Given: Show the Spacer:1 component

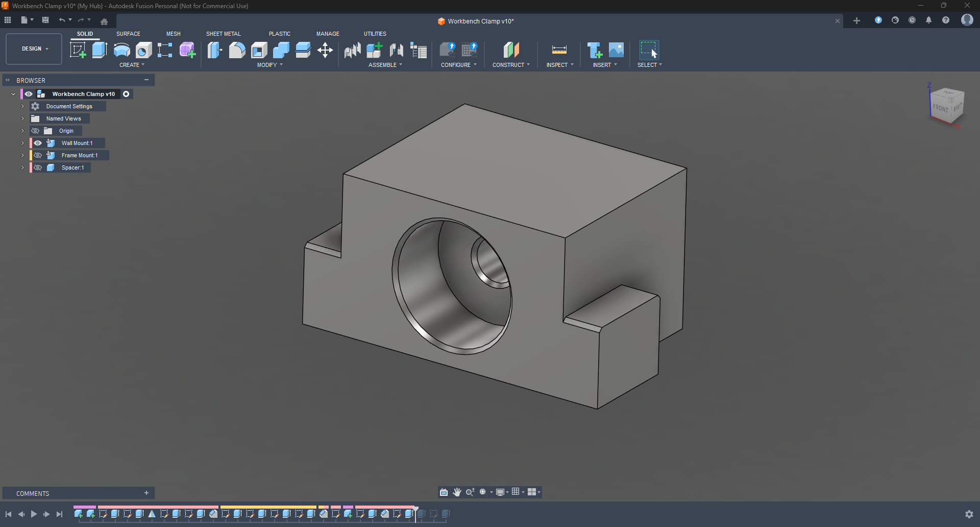Looking at the screenshot, I should (38, 167).
